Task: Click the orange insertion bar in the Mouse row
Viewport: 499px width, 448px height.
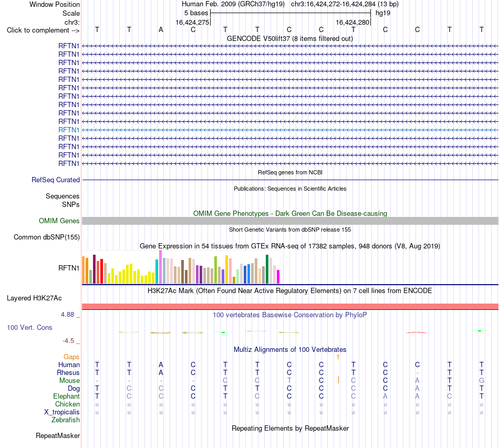Action: pyautogui.click(x=339, y=380)
